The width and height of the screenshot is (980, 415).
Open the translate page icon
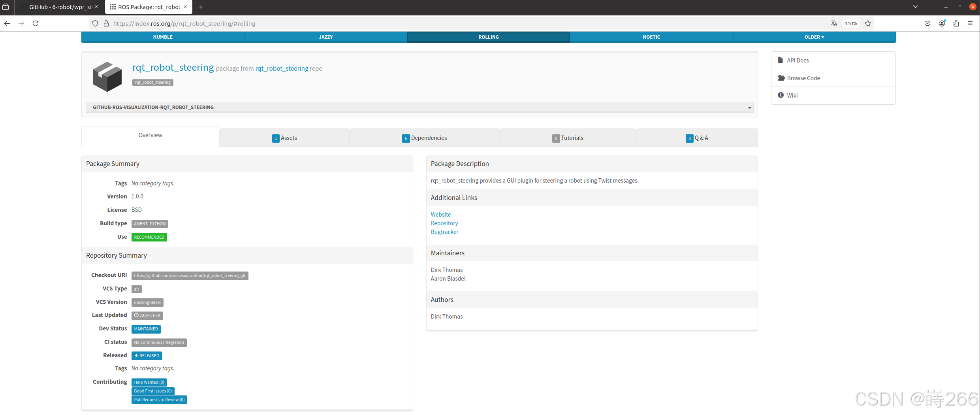click(834, 23)
